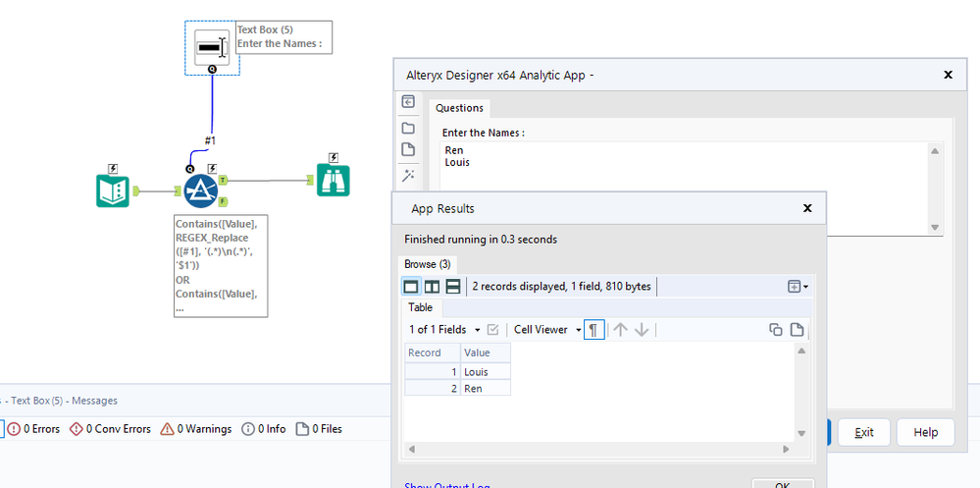Click the Analytic App open folder icon
The height and width of the screenshot is (488, 980).
pyautogui.click(x=408, y=129)
